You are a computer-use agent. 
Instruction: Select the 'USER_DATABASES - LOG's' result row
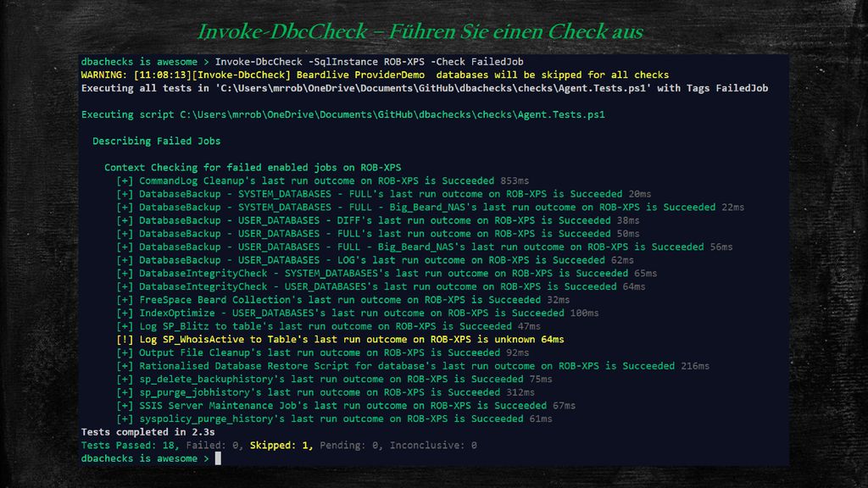[x=375, y=260]
